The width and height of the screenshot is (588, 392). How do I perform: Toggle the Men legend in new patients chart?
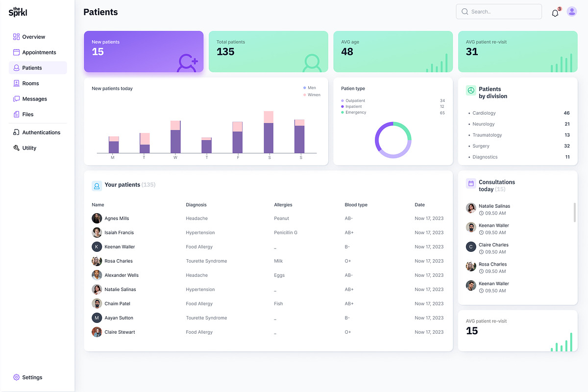pos(310,87)
